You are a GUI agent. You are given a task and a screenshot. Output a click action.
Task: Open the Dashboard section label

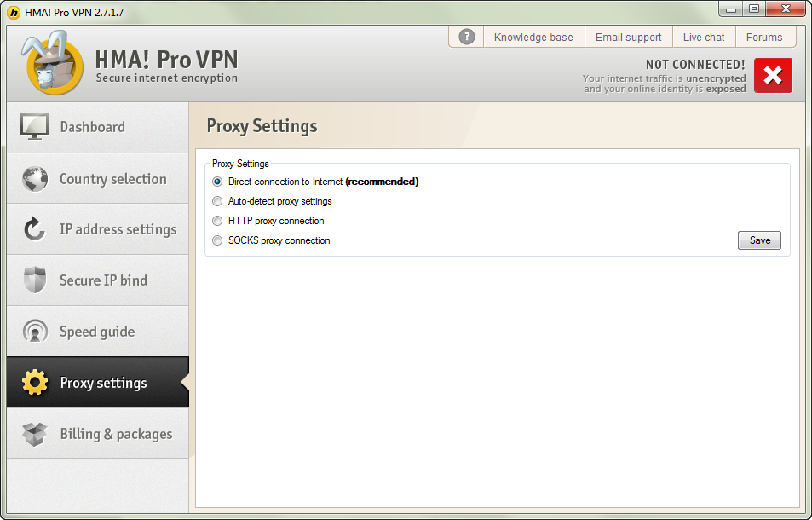coord(93,127)
